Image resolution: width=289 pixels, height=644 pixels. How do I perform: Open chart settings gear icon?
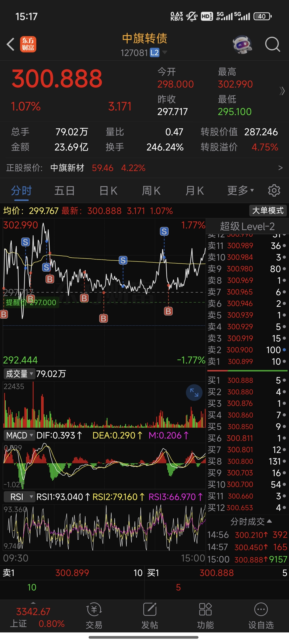[274, 191]
